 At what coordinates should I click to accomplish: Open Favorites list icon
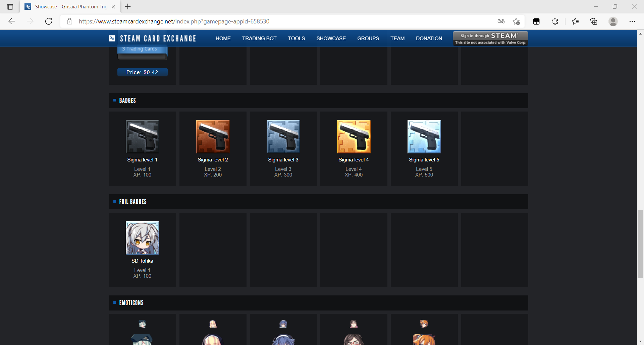click(x=575, y=21)
